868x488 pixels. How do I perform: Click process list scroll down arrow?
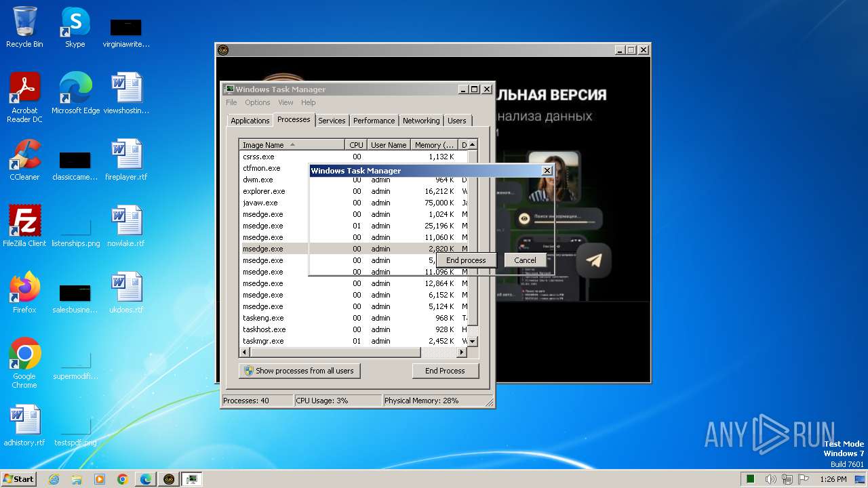[x=473, y=341]
